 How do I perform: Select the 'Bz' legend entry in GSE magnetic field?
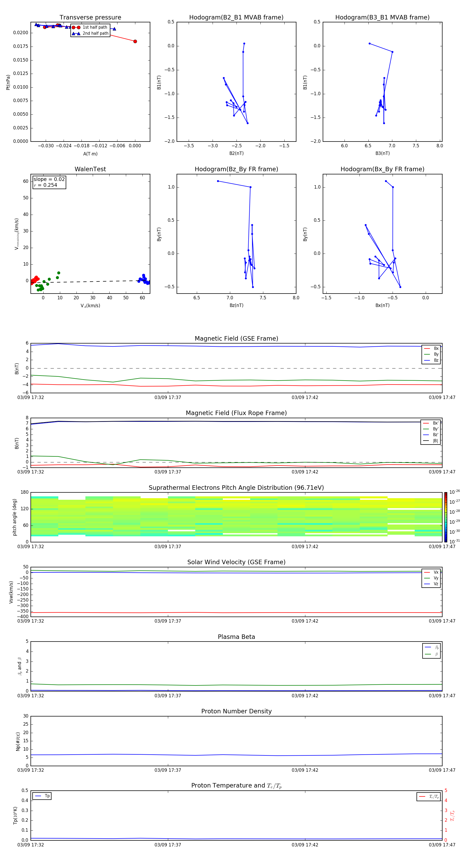click(431, 360)
